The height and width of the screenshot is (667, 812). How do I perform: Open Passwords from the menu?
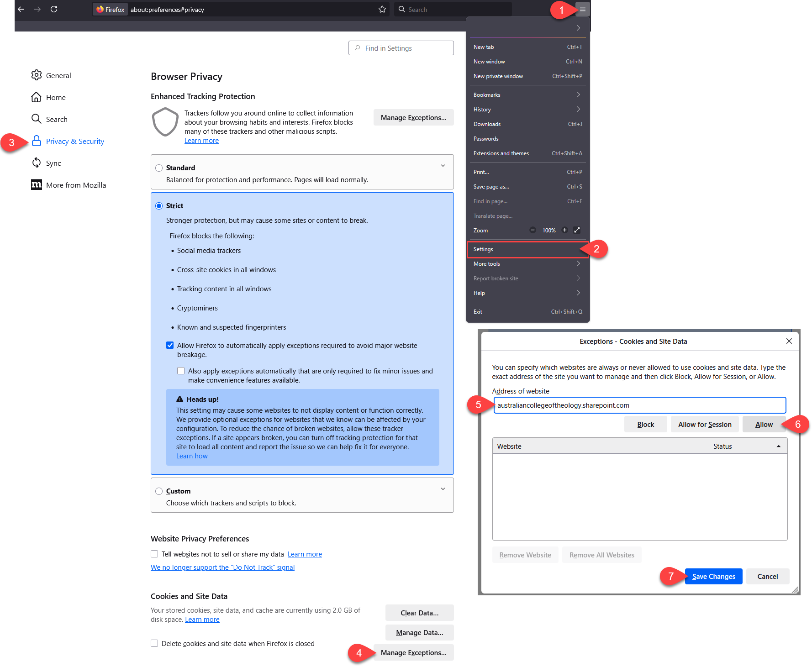point(528,138)
